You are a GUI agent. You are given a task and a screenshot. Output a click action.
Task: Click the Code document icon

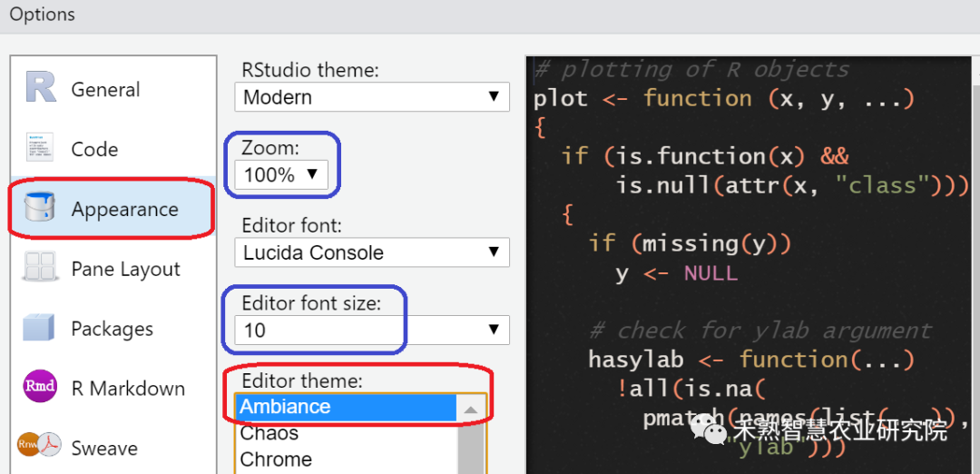pos(41,148)
